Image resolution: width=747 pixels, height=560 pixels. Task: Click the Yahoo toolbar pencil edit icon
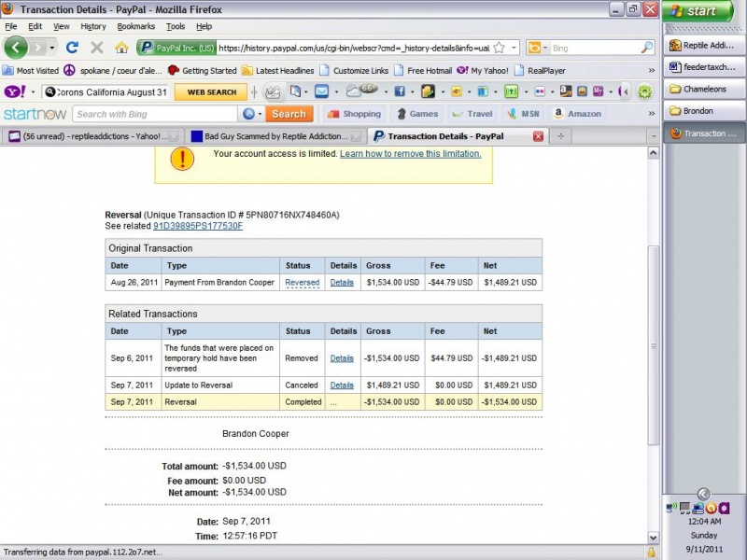pos(272,91)
